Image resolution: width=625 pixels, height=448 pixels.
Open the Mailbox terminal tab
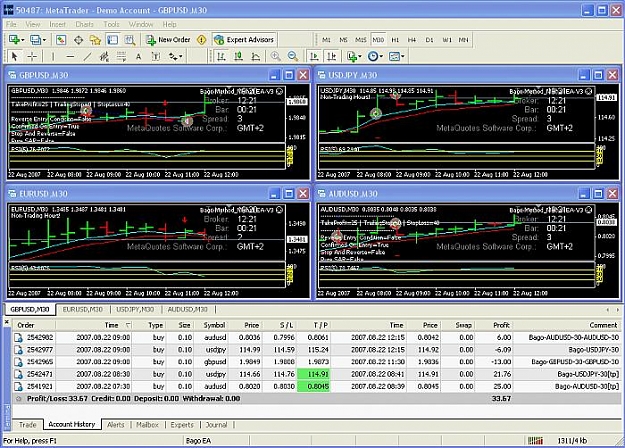click(x=147, y=425)
